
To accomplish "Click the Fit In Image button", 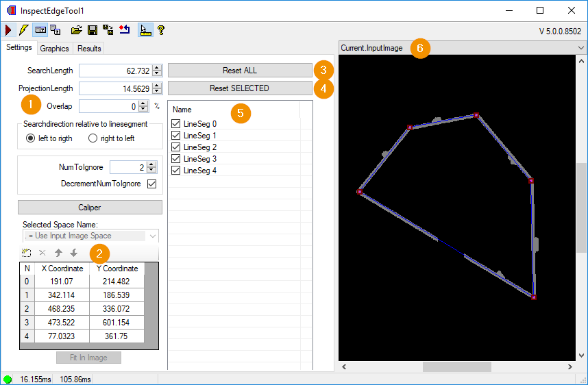I will point(89,358).
